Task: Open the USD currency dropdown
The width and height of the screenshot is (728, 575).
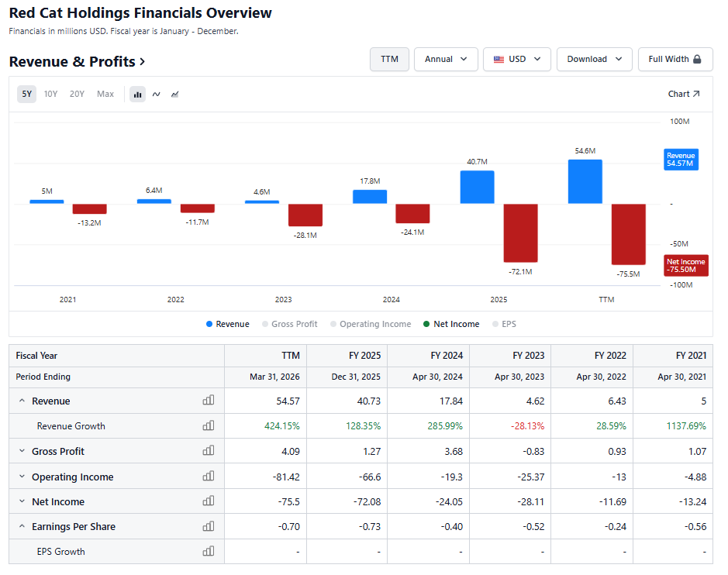Action: [x=517, y=60]
